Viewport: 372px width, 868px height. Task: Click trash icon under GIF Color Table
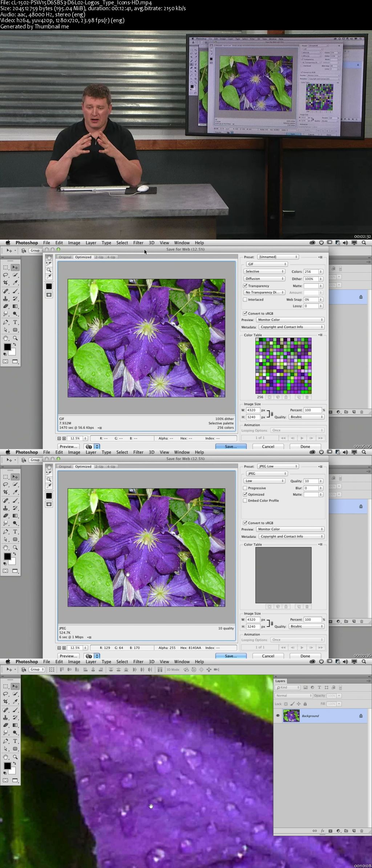coord(307,397)
